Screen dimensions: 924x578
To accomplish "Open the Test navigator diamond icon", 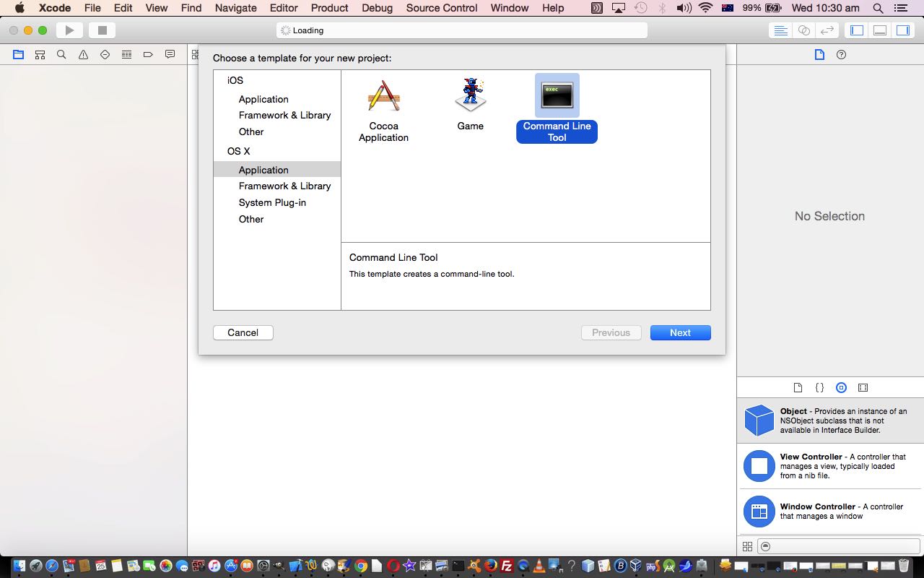I will pos(105,54).
